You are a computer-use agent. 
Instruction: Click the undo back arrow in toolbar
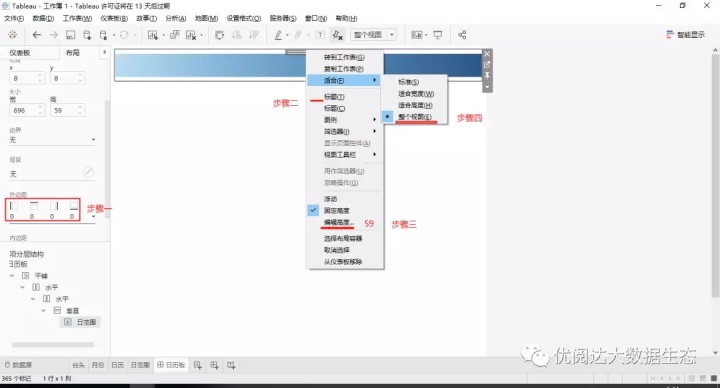pos(37,35)
